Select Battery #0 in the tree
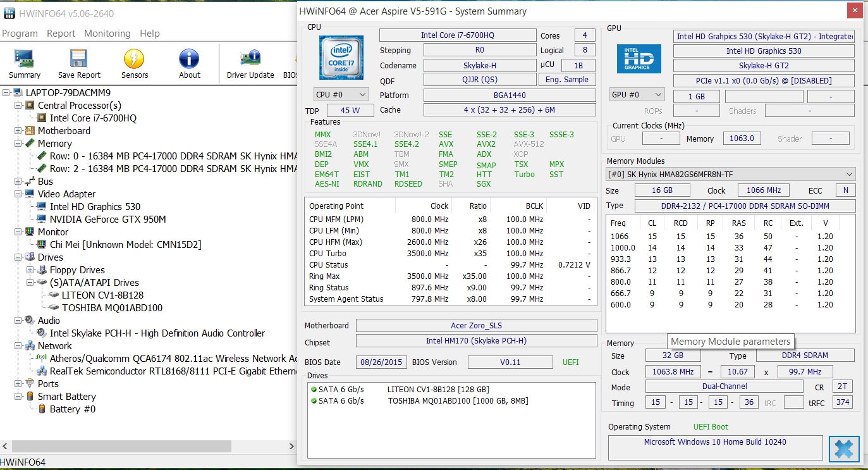The width and height of the screenshot is (868, 470). [x=73, y=409]
